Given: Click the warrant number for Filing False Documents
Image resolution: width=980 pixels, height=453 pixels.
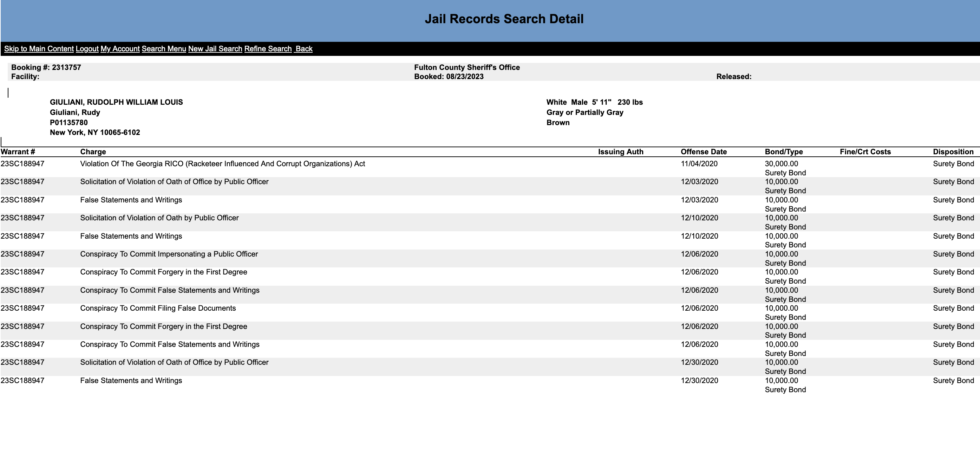Looking at the screenshot, I should click(22, 308).
